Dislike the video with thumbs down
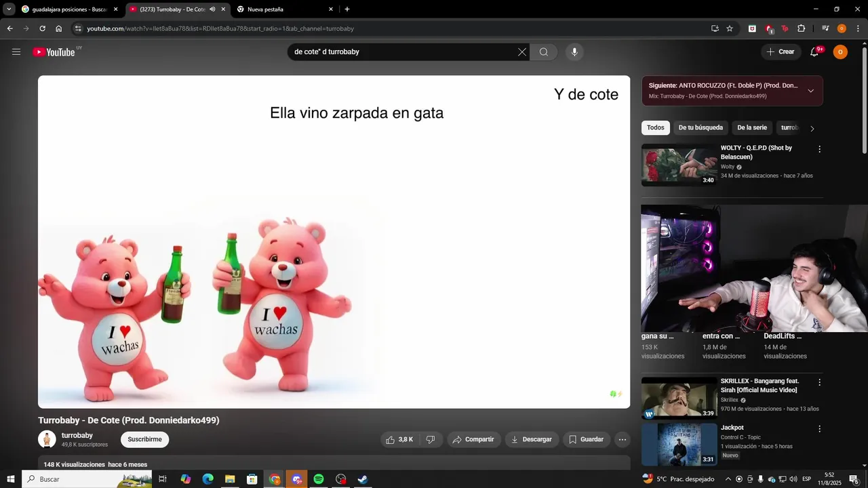This screenshot has width=868, height=488. click(431, 439)
